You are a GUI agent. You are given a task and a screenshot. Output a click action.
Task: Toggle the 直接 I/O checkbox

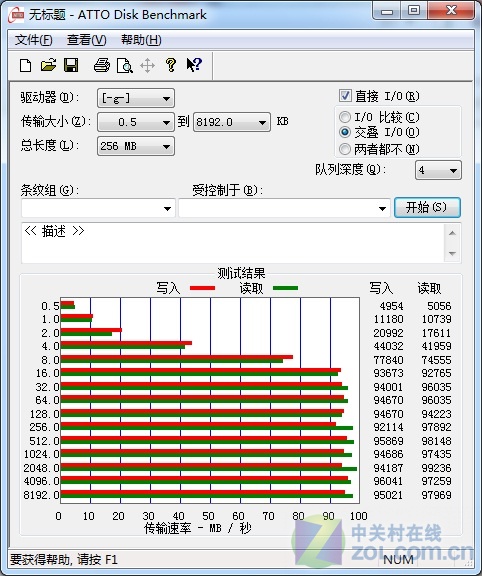(x=345, y=96)
